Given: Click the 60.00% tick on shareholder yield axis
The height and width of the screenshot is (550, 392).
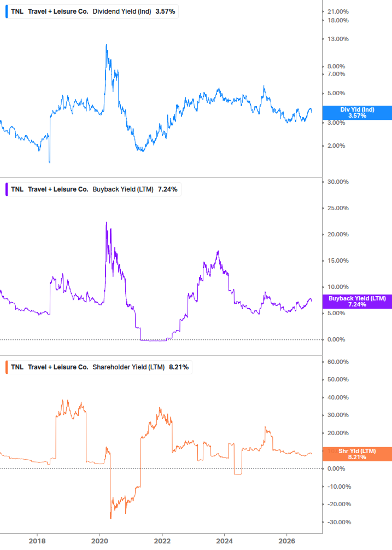Looking at the screenshot, I should 338,362.
